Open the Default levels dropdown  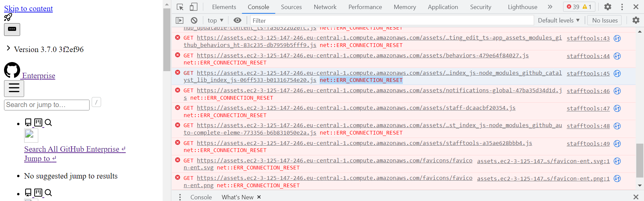point(558,20)
